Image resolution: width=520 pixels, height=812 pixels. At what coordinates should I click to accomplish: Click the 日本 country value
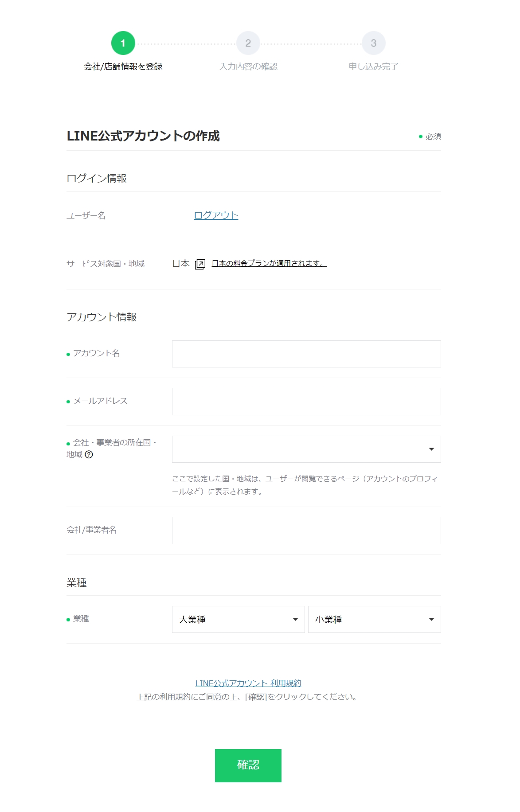pyautogui.click(x=181, y=264)
